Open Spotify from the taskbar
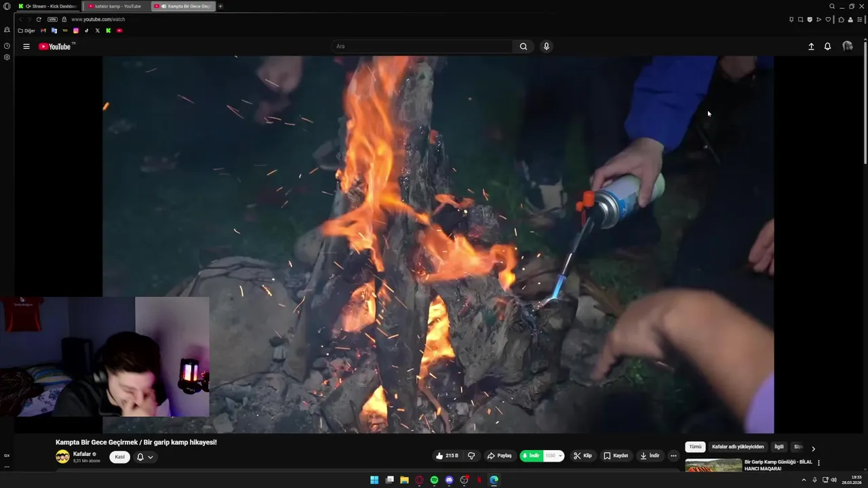The width and height of the screenshot is (868, 488). 434,480
